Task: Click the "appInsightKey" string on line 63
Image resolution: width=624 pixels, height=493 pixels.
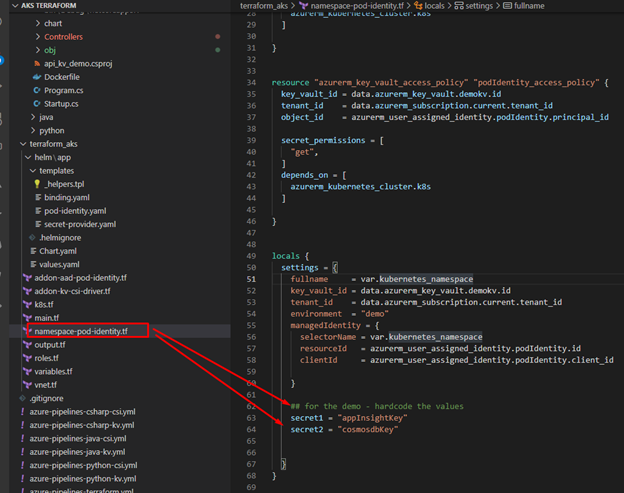Action: click(372, 418)
